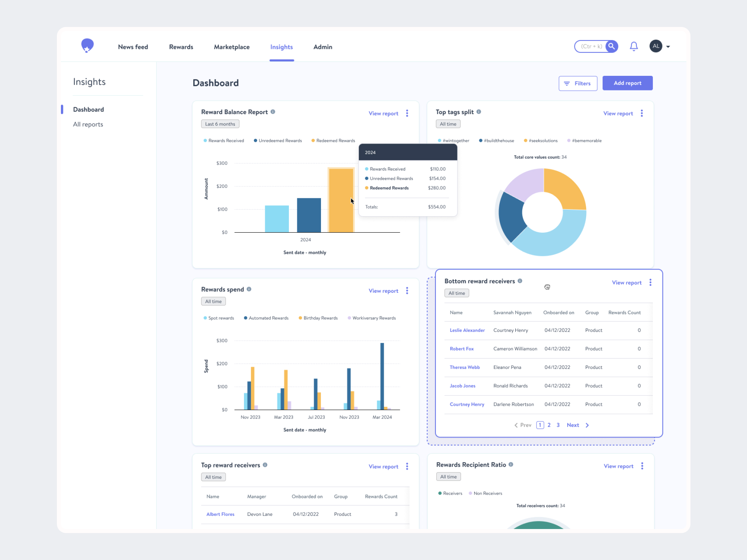Click the app logo icon
The height and width of the screenshot is (560, 747).
pyautogui.click(x=87, y=46)
